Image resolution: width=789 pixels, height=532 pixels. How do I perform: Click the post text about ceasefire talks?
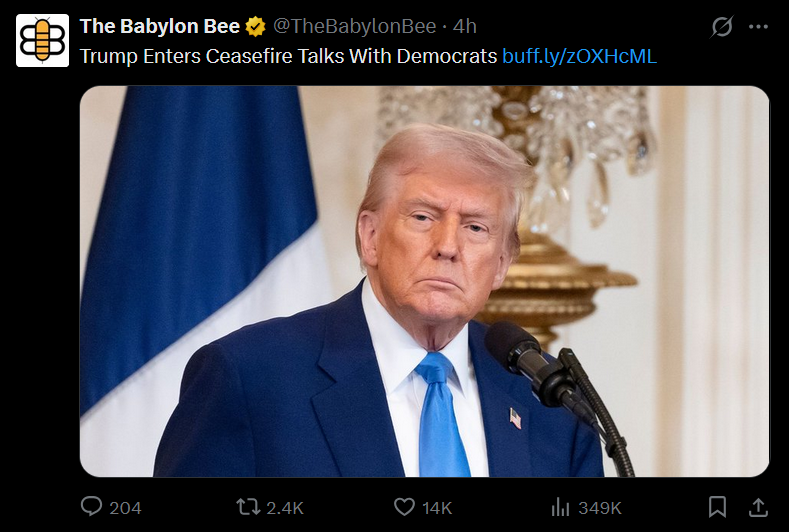288,56
